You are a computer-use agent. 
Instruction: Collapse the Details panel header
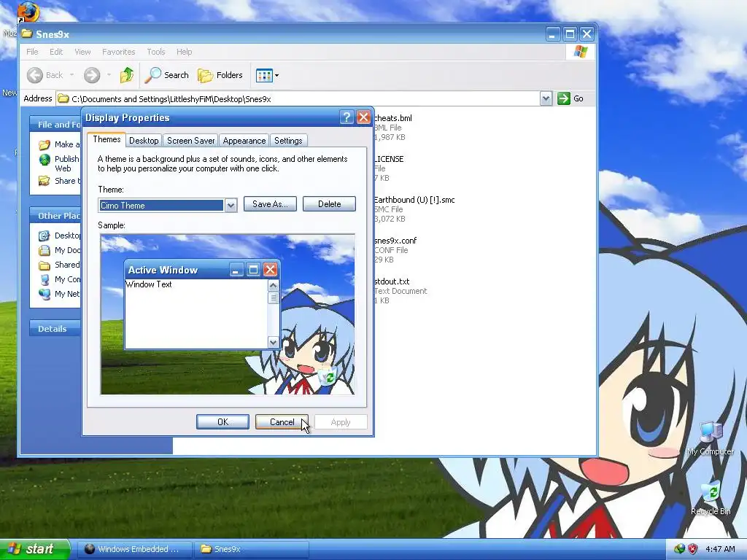click(55, 329)
